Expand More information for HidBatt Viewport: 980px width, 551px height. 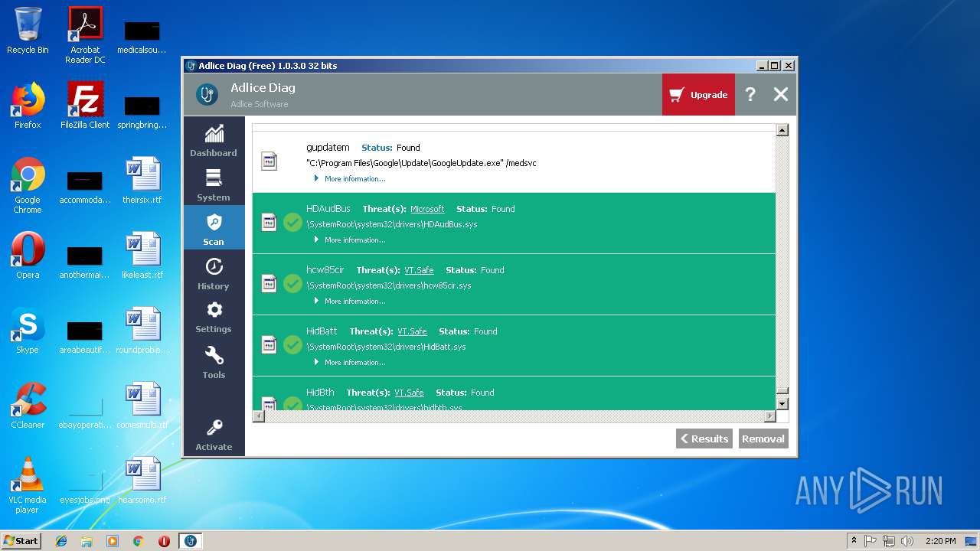click(350, 363)
